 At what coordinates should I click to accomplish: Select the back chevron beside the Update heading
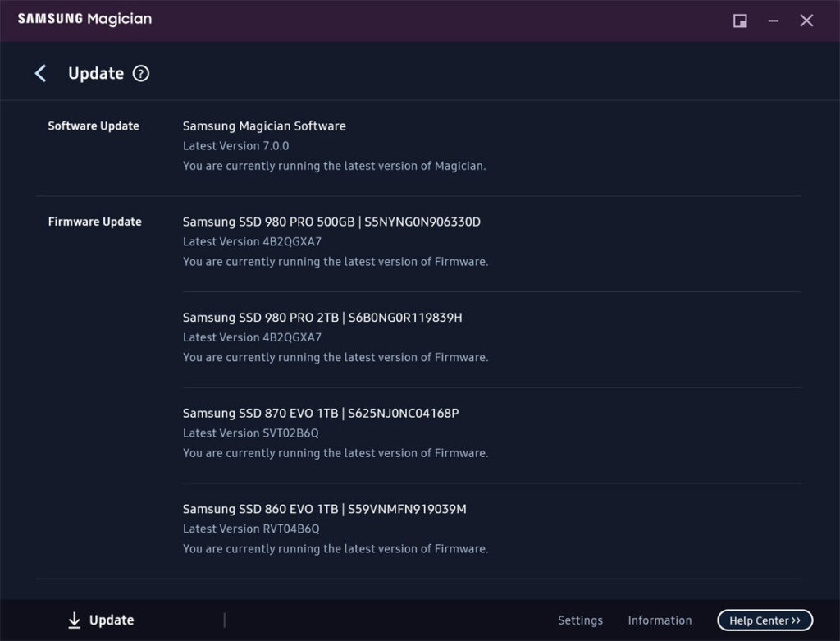40,73
